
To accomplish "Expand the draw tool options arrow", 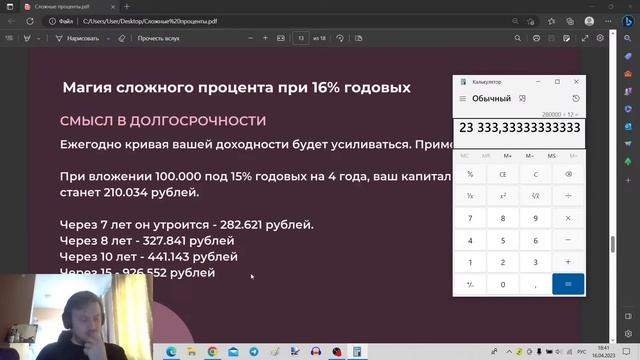I will point(108,38).
